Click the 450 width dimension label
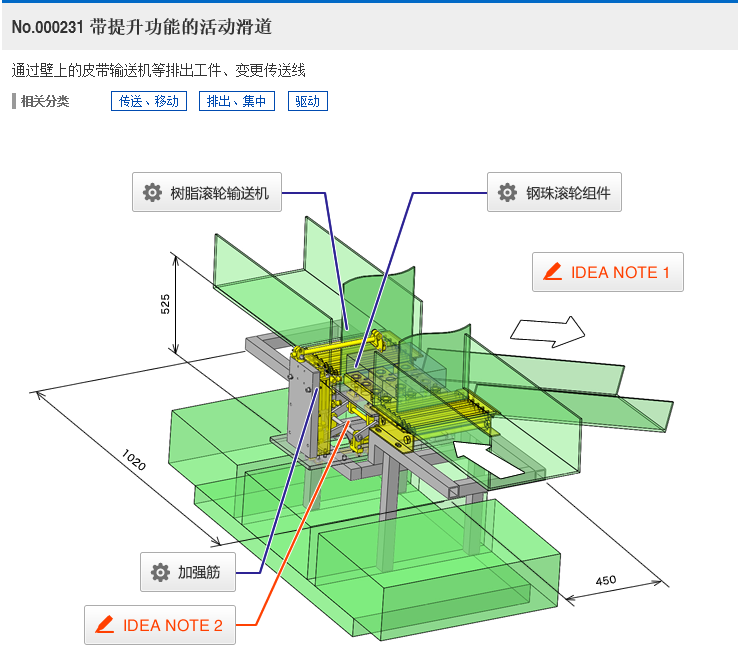 (x=606, y=580)
